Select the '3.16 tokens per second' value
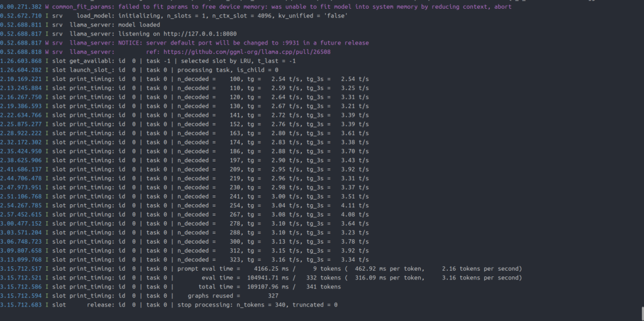The height and width of the screenshot is (321, 644). point(480,278)
